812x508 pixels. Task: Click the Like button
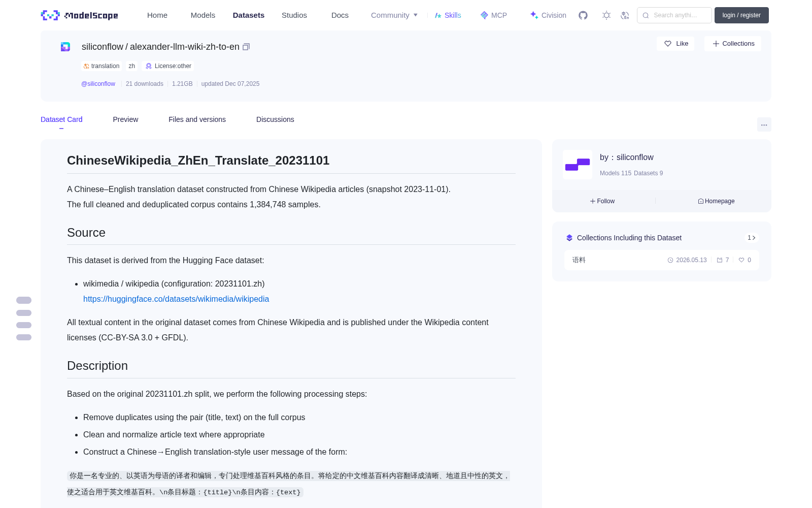[x=675, y=44]
